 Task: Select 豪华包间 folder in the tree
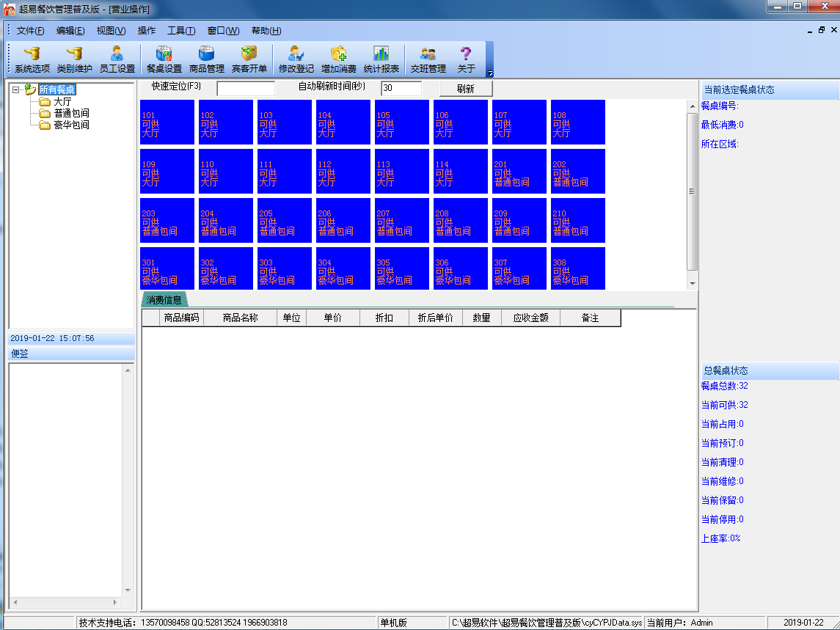pyautogui.click(x=71, y=125)
